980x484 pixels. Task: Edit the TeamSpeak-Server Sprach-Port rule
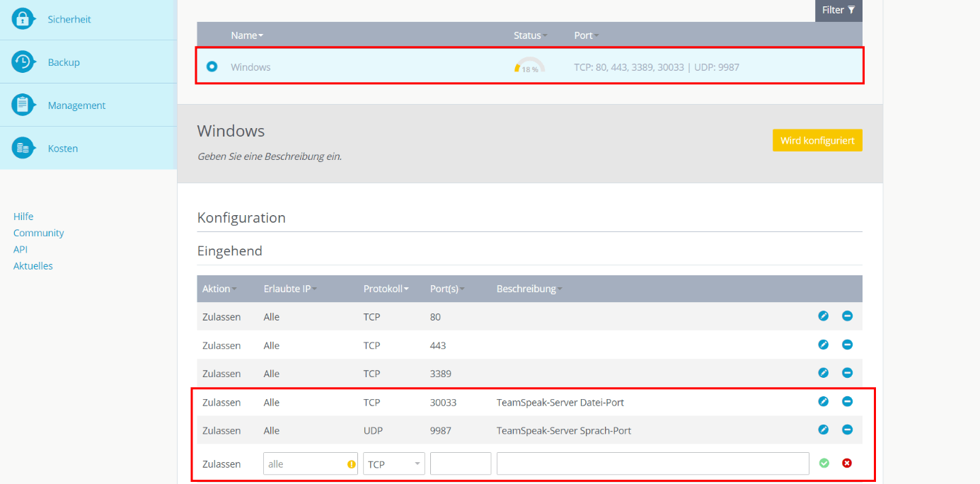[x=823, y=430]
